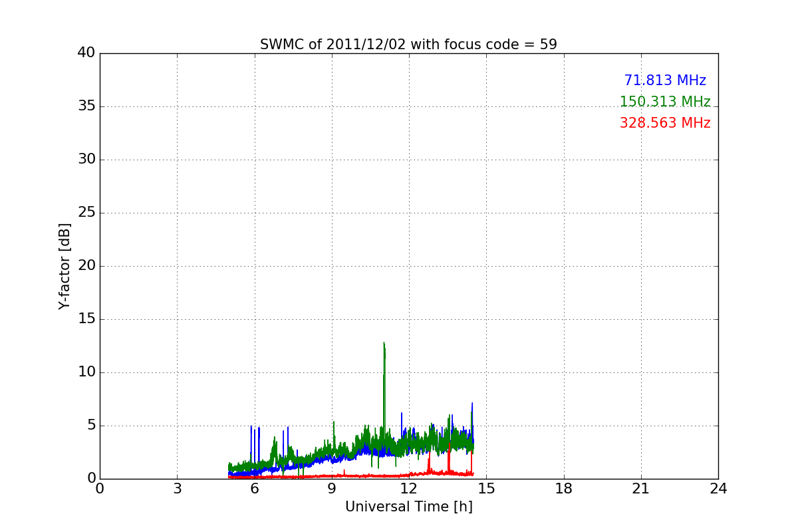The width and height of the screenshot is (798, 532).
Task: Select the y-axis tick label 5
Action: click(91, 426)
